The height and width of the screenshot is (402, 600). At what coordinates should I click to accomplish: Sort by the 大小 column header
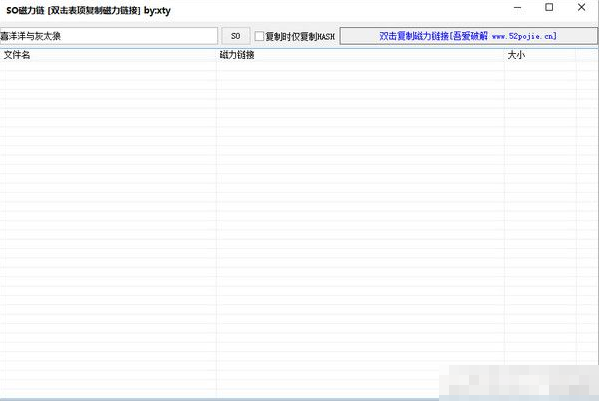tap(540, 55)
